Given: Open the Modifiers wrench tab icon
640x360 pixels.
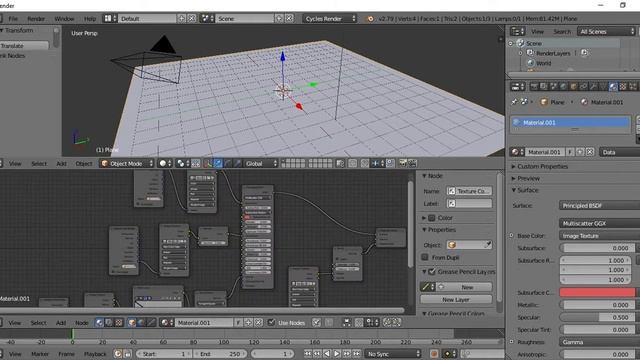Looking at the screenshot, I should tap(593, 87).
